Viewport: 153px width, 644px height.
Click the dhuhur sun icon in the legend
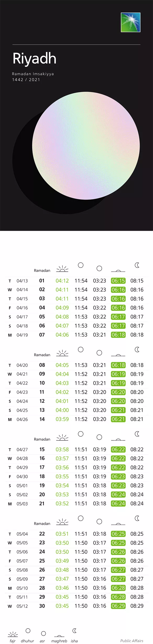point(28,631)
